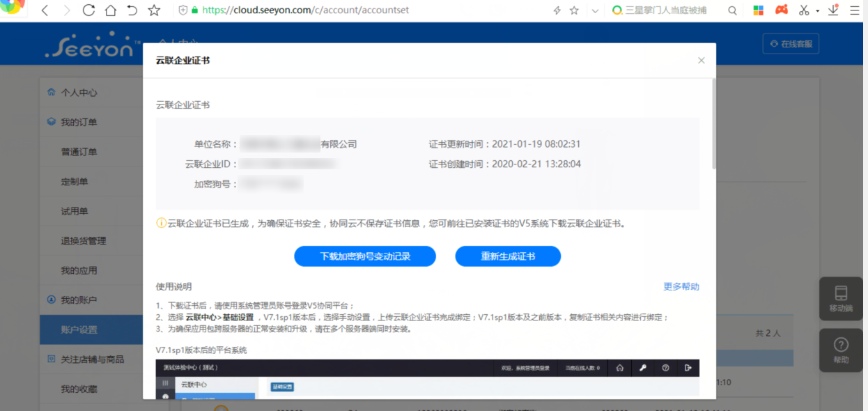The width and height of the screenshot is (868, 411).
Task: Open 个人中心 in the sidebar
Action: pyautogui.click(x=78, y=93)
